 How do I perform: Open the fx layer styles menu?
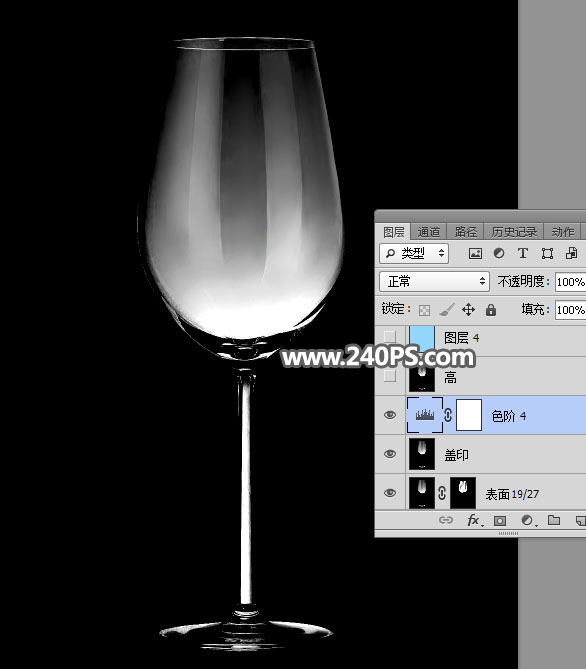(x=475, y=520)
